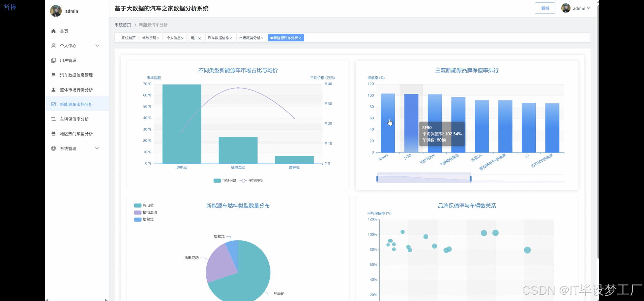This screenshot has width=644, height=301.
Task: Click the 暂停 label in top-left corner
Action: [x=10, y=7]
